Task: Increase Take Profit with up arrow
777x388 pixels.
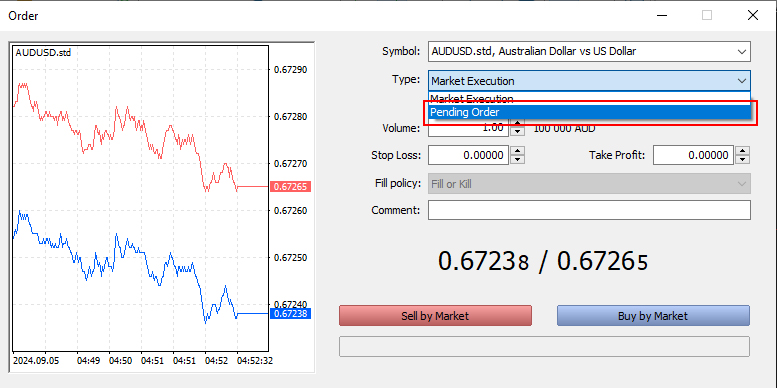Action: [x=742, y=151]
